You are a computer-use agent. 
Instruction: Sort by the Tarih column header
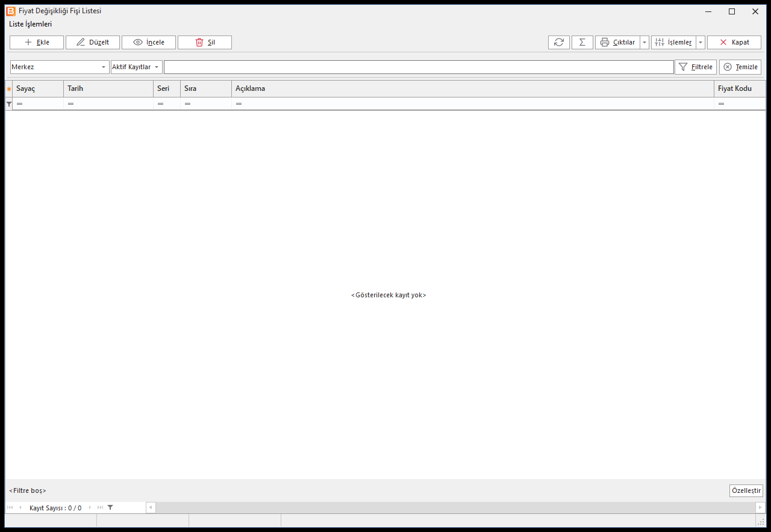pyautogui.click(x=108, y=88)
